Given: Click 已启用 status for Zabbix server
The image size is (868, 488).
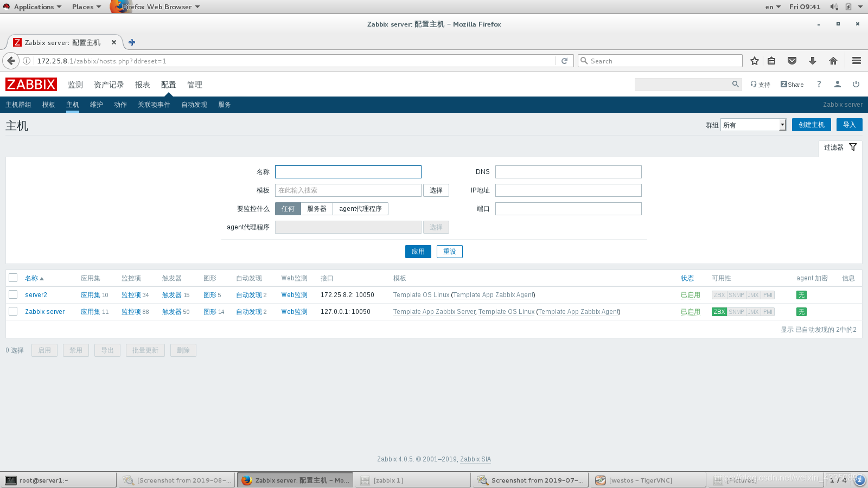Looking at the screenshot, I should pos(691,312).
